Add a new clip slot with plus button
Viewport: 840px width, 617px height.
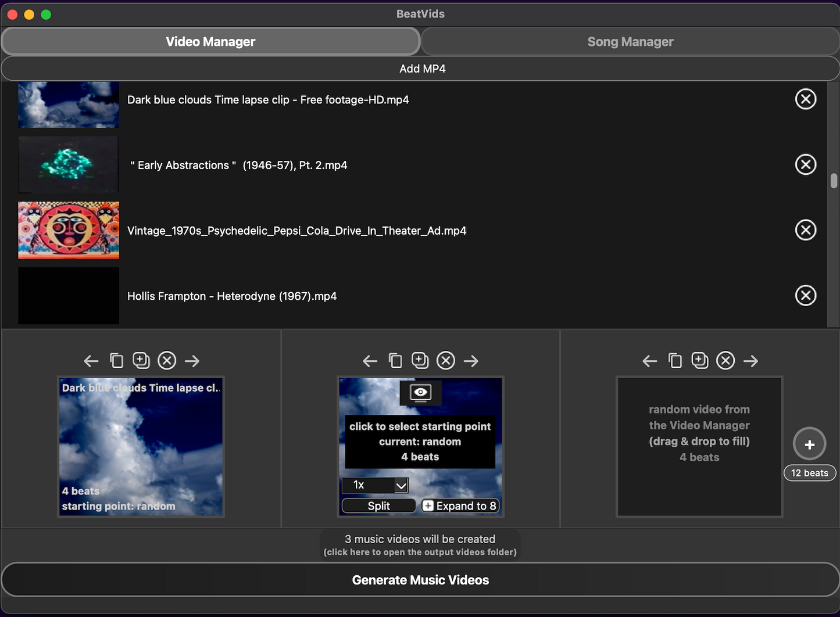tap(809, 444)
